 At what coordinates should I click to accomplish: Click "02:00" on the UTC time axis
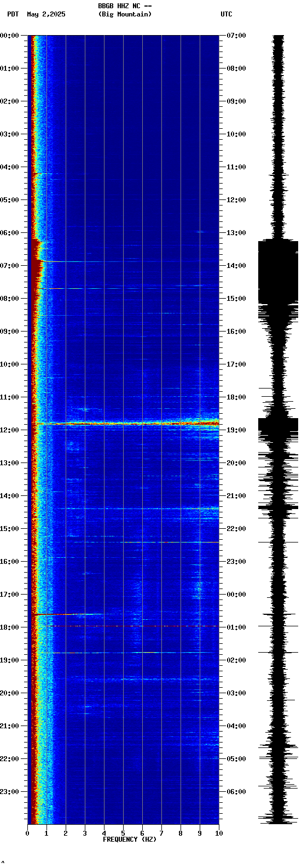click(x=236, y=660)
